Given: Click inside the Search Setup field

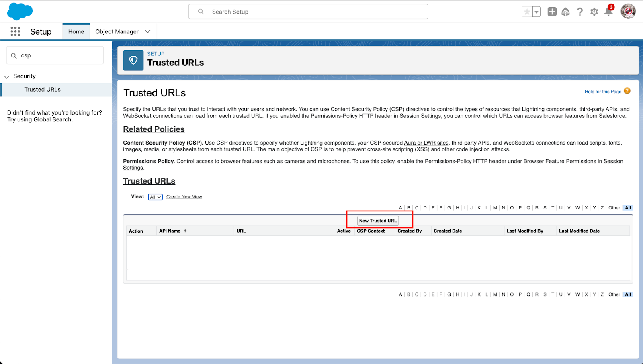Looking at the screenshot, I should 308,12.
